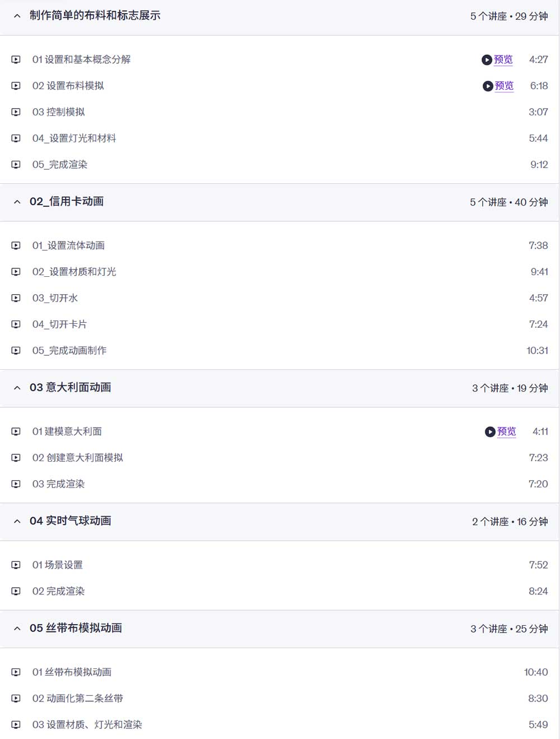Click video icon beside 01 设置和基本概念分解
The image size is (560, 739).
click(x=16, y=59)
